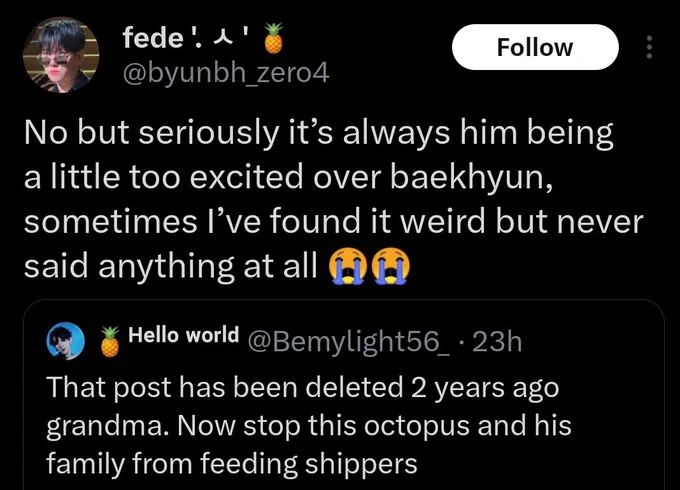Click the second crying emoji in the tweet
The width and height of the screenshot is (680, 490).
tap(391, 266)
